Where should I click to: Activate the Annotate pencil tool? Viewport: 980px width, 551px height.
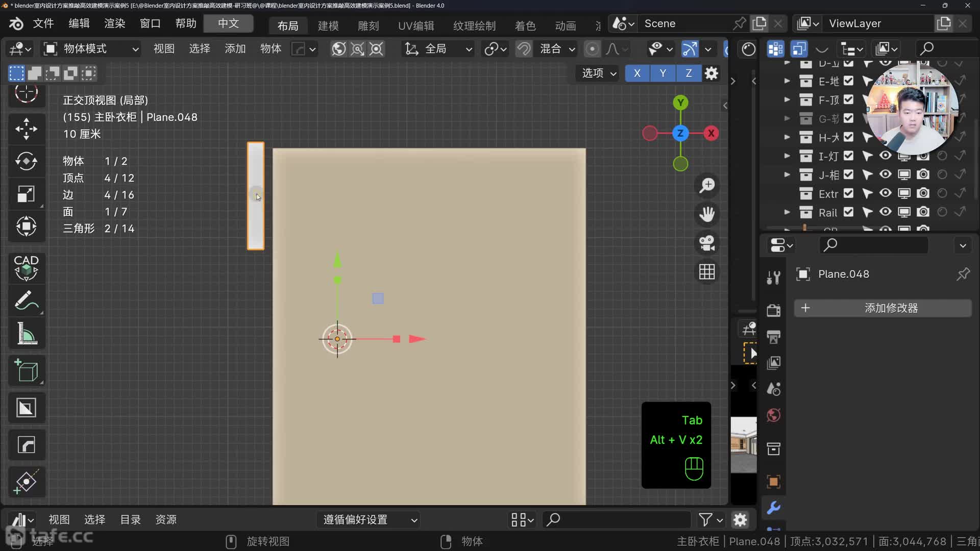(x=26, y=300)
